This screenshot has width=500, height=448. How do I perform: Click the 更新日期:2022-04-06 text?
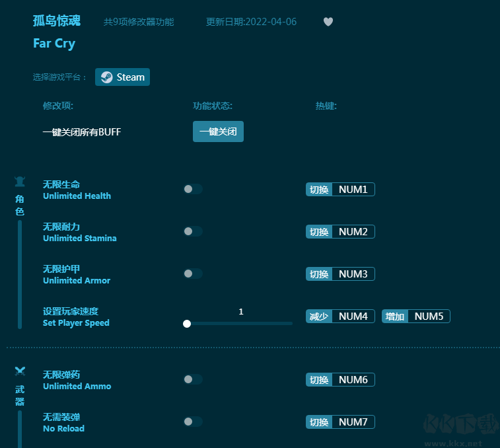tap(251, 22)
